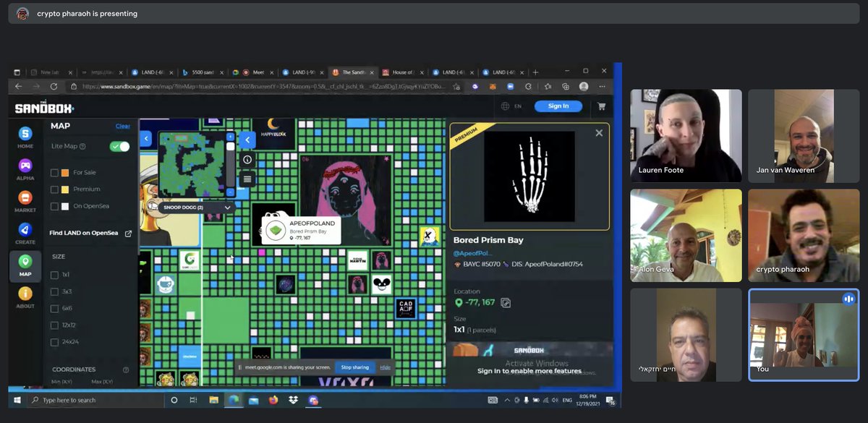
Task: Click the Lite Map help icon
Action: [x=82, y=146]
